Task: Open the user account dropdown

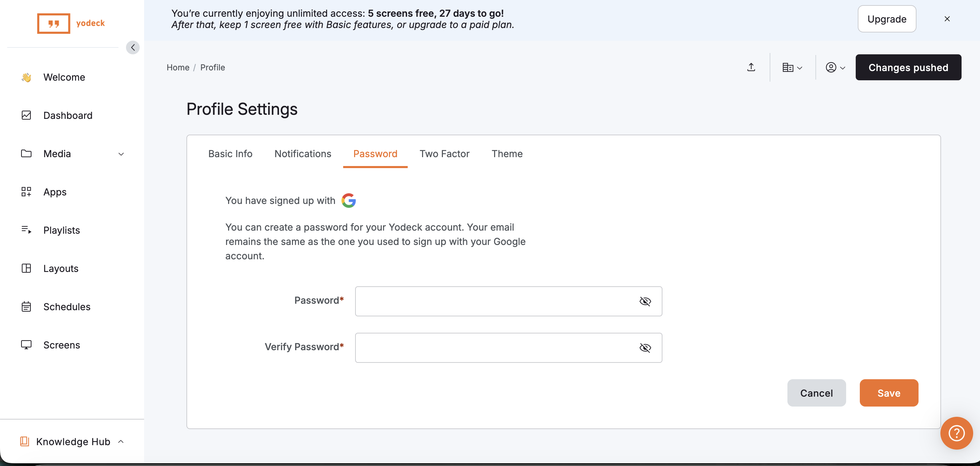Action: (835, 67)
